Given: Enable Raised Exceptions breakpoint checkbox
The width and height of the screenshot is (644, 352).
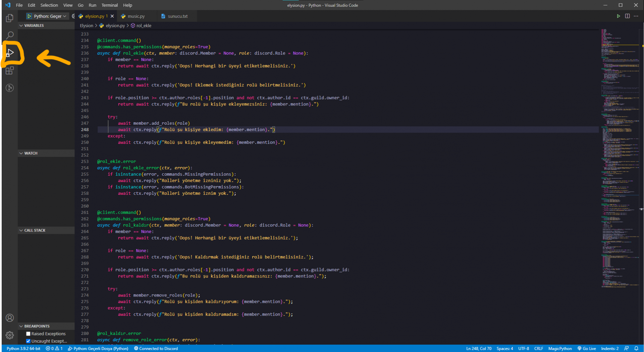Looking at the screenshot, I should pos(28,334).
